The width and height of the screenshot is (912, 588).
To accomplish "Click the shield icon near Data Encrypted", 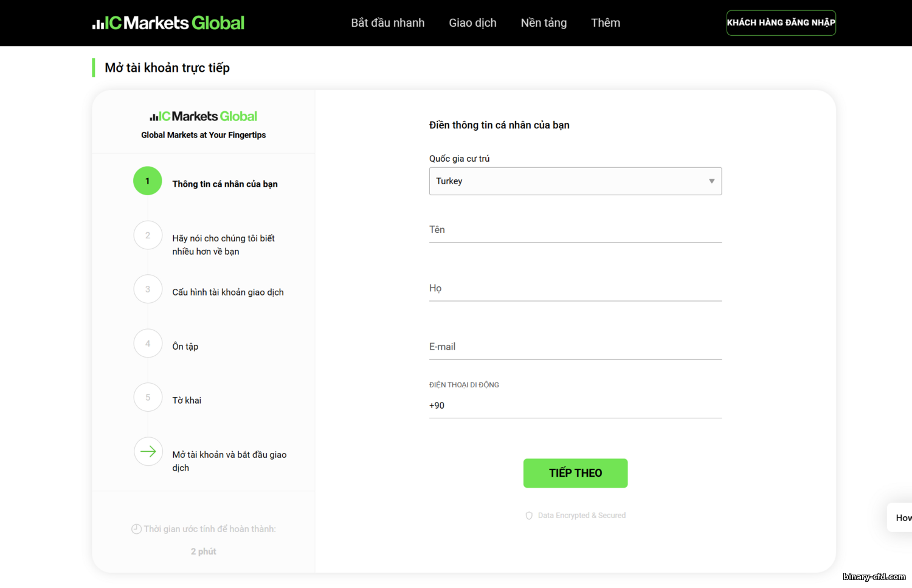I will coord(529,516).
